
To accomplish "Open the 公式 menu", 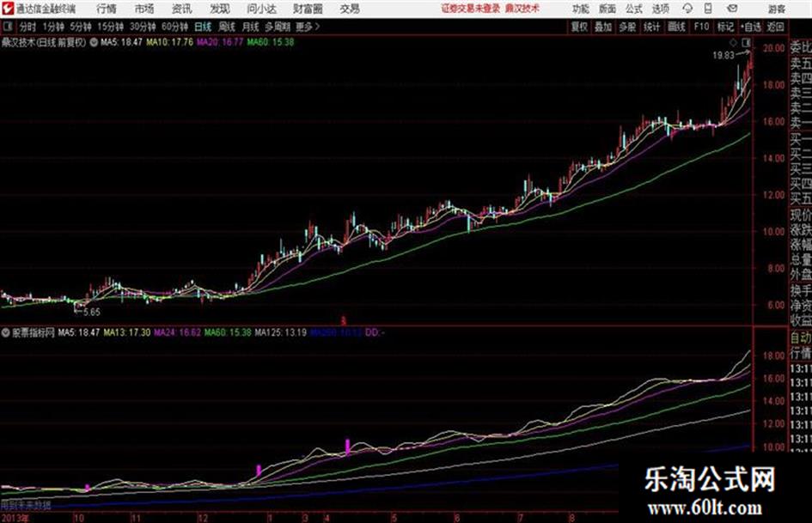I will tap(634, 9).
